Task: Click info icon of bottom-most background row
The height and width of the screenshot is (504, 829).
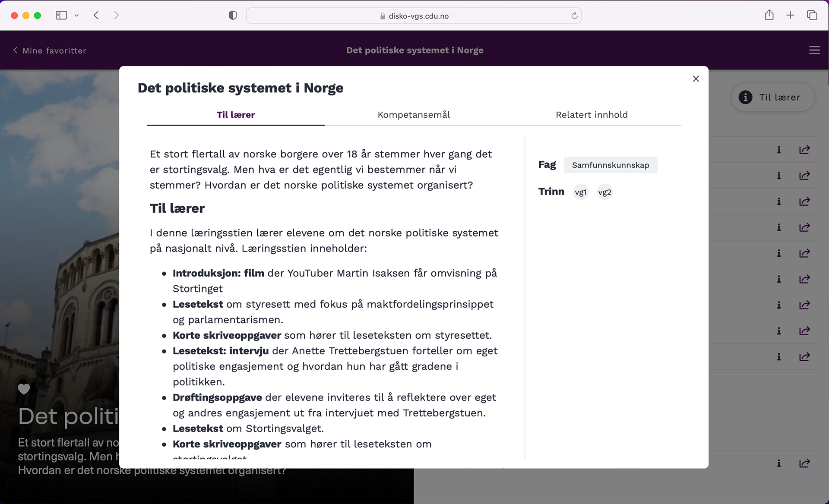Action: [x=779, y=463]
